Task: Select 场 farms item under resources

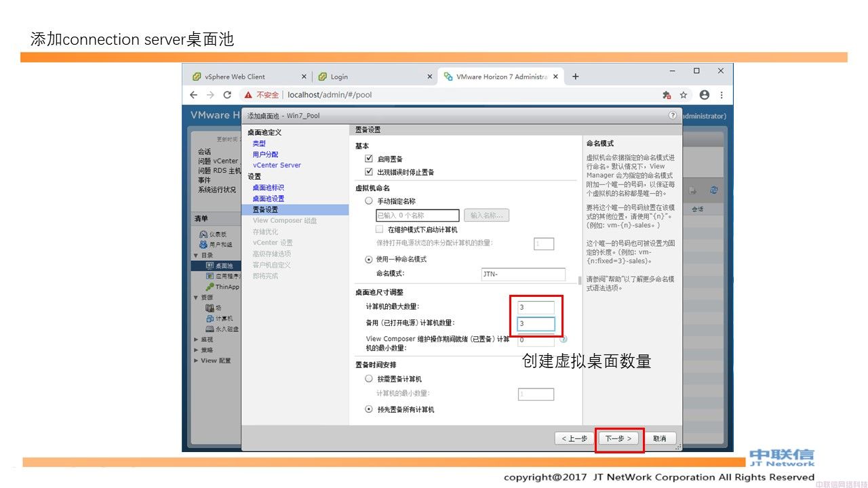Action: (214, 308)
